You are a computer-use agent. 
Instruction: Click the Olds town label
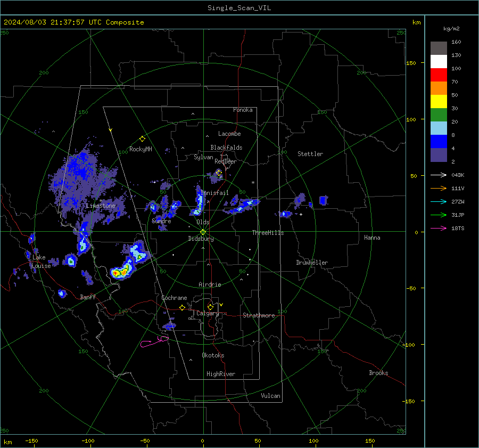(203, 222)
